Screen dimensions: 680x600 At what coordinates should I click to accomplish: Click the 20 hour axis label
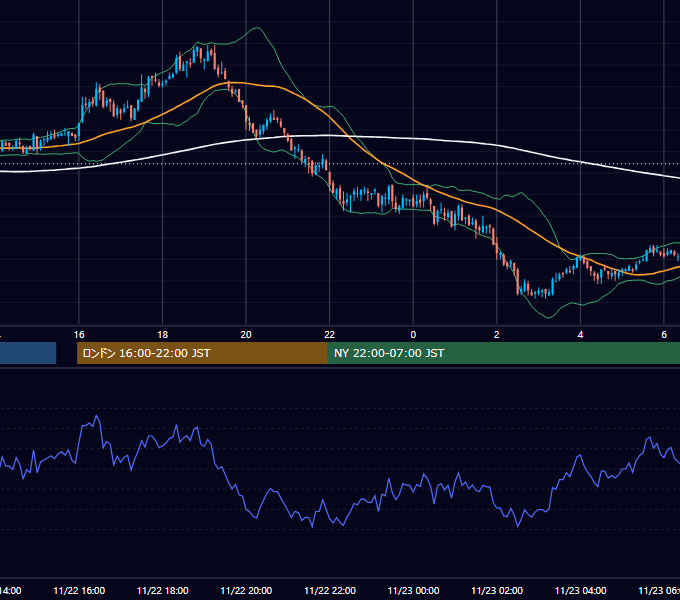tap(246, 335)
